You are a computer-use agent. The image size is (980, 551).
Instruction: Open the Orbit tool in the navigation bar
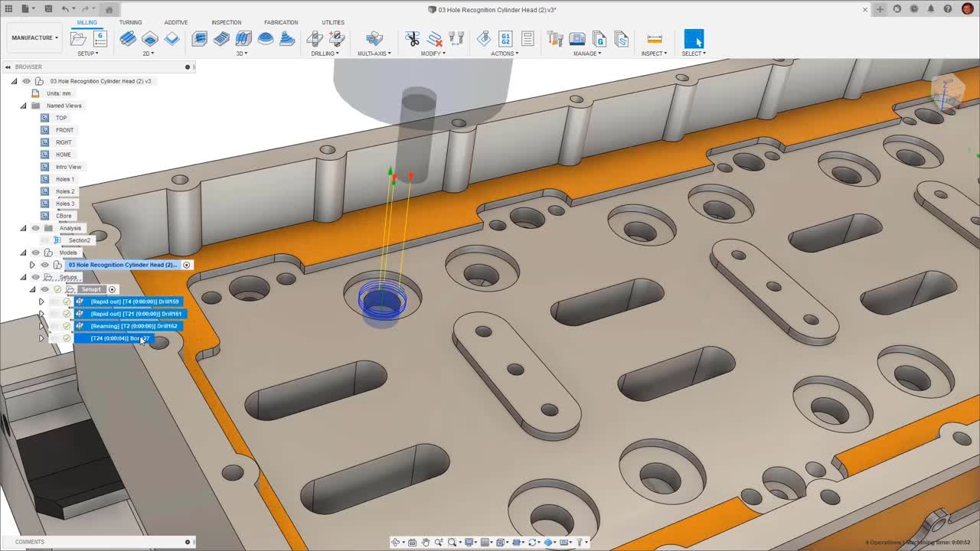396,542
